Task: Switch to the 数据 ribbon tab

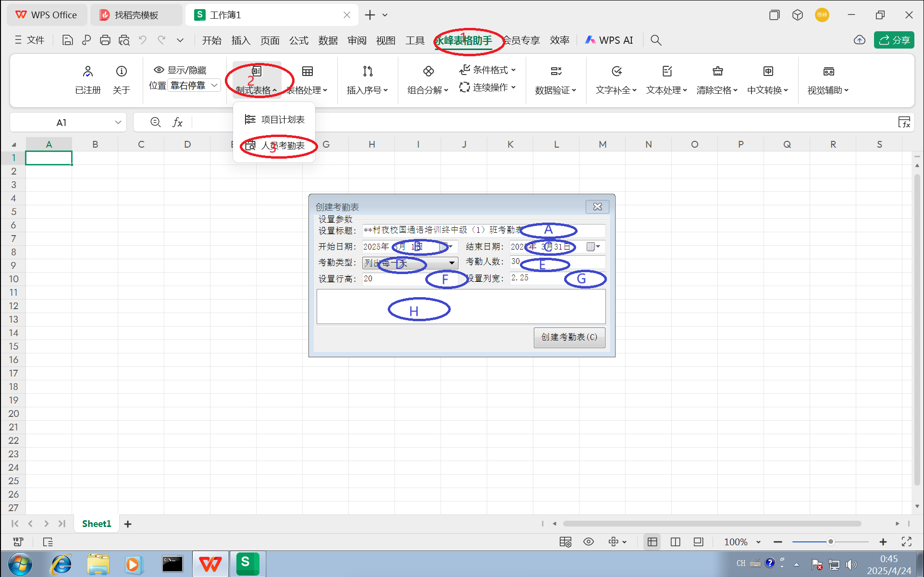Action: tap(328, 40)
